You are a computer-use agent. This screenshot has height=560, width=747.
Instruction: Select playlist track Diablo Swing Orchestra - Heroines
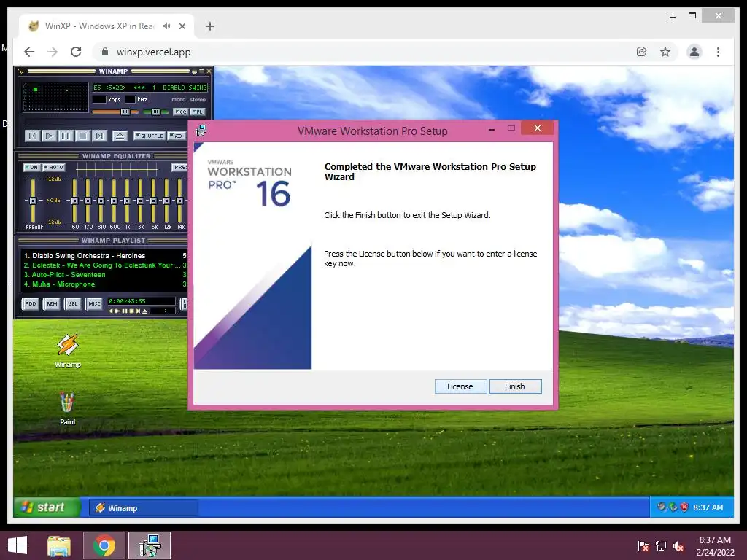point(104,256)
